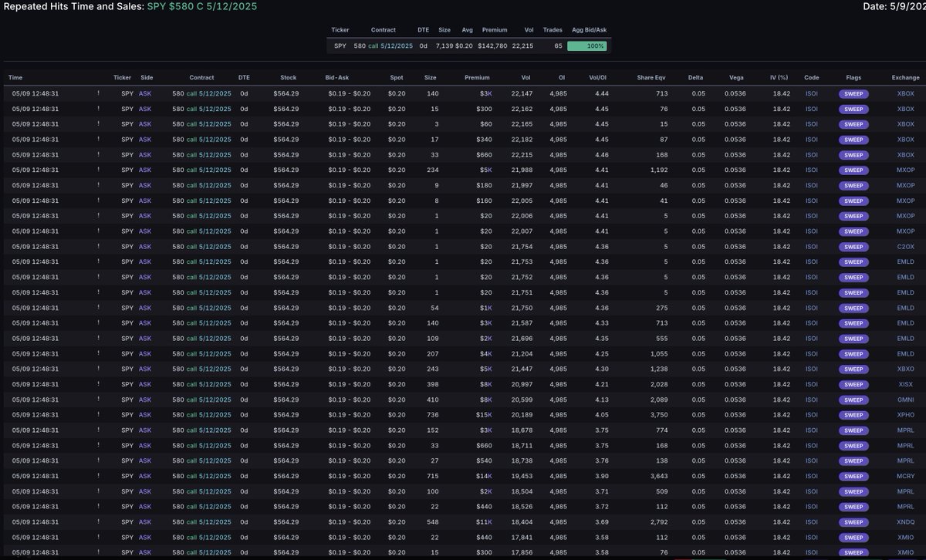Image resolution: width=926 pixels, height=560 pixels.
Task: Click the Exchange column header
Action: [905, 77]
